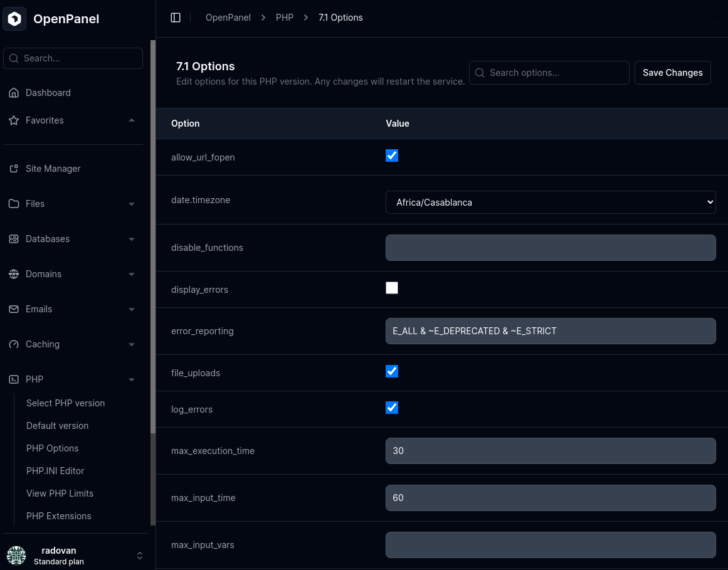This screenshot has height=570, width=728.
Task: Collapse the PHP sidebar section
Action: tap(131, 379)
